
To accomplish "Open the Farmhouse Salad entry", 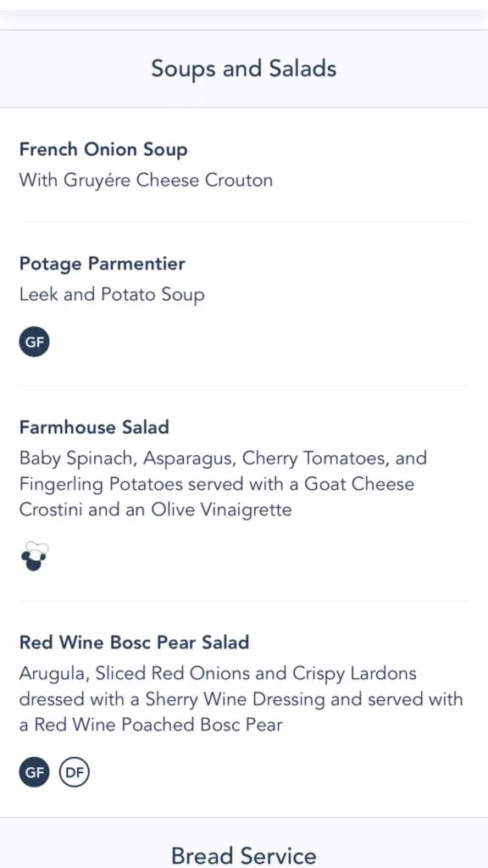I will point(94,427).
